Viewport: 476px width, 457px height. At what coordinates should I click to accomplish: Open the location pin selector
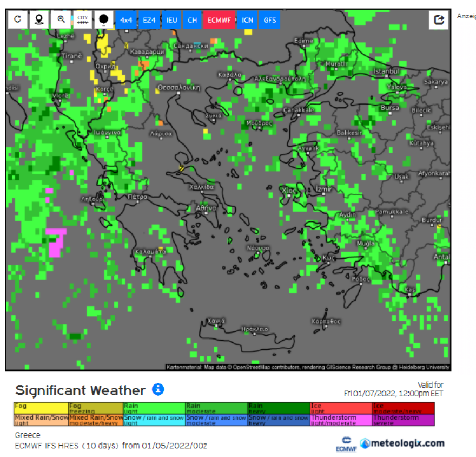pos(39,19)
